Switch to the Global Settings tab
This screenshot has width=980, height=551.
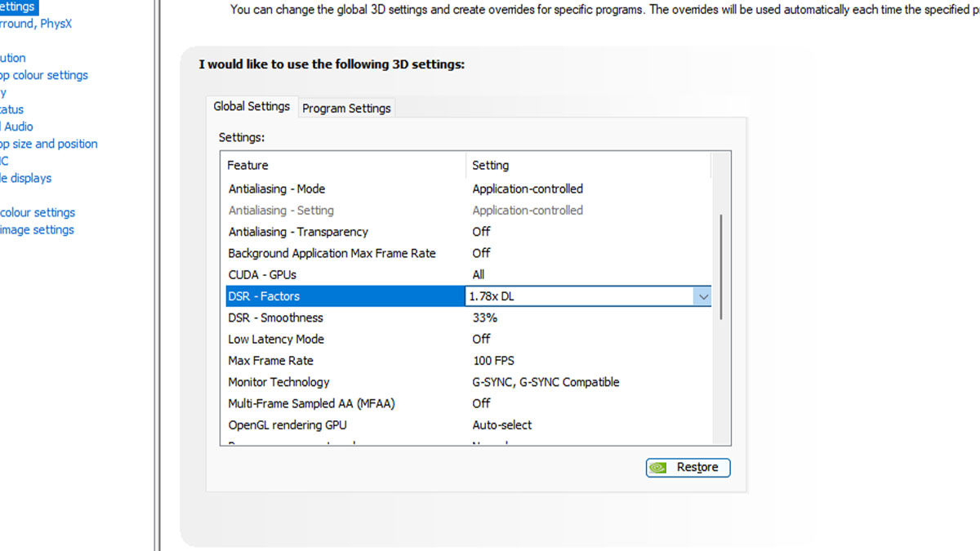252,105
